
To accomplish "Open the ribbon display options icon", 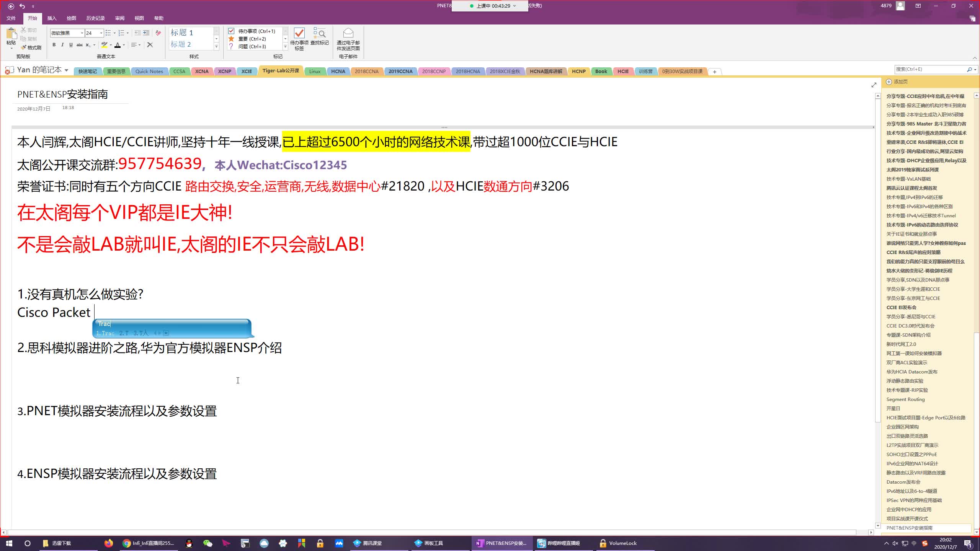I will (918, 6).
